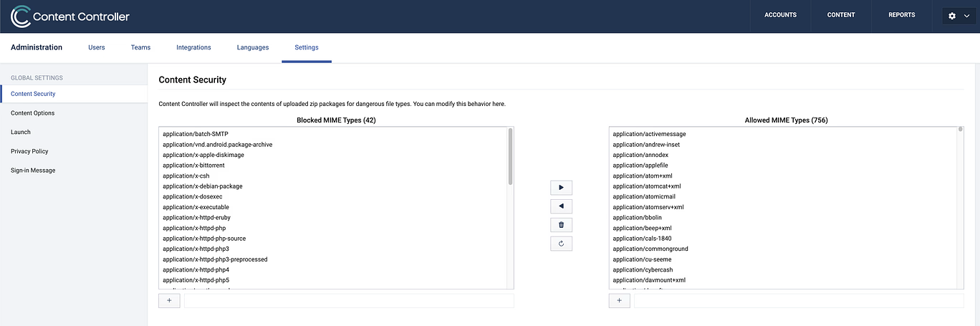Open the REPORTS section
The height and width of the screenshot is (326, 980).
tap(901, 15)
